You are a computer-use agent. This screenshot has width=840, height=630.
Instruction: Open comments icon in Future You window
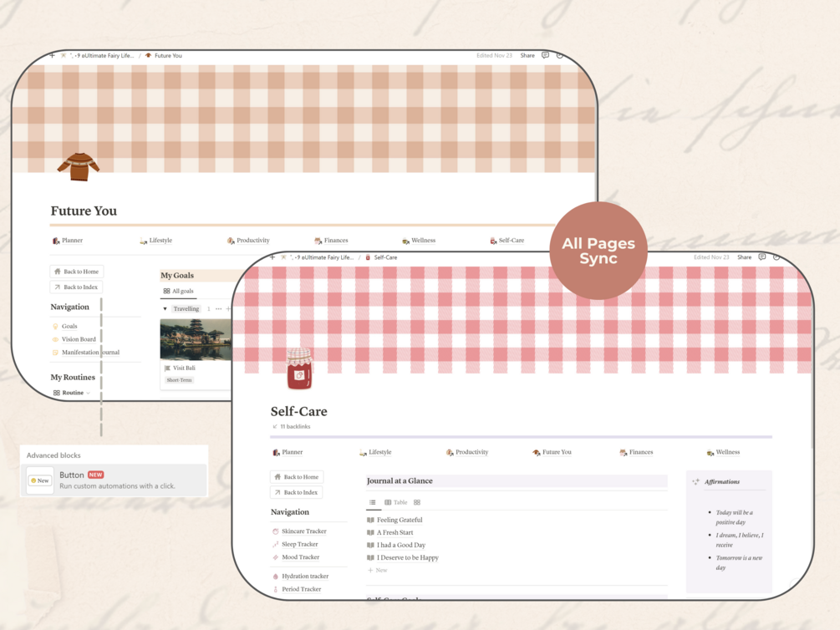[x=545, y=55]
